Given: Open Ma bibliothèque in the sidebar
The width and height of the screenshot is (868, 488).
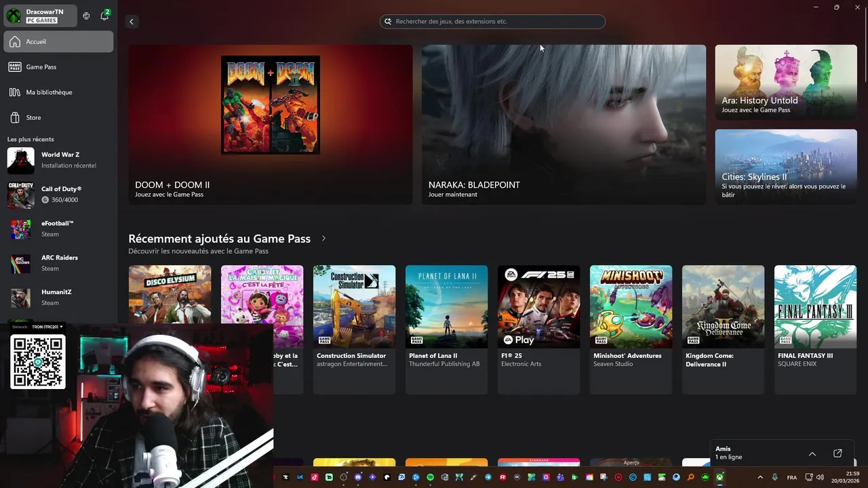Looking at the screenshot, I should [58, 92].
